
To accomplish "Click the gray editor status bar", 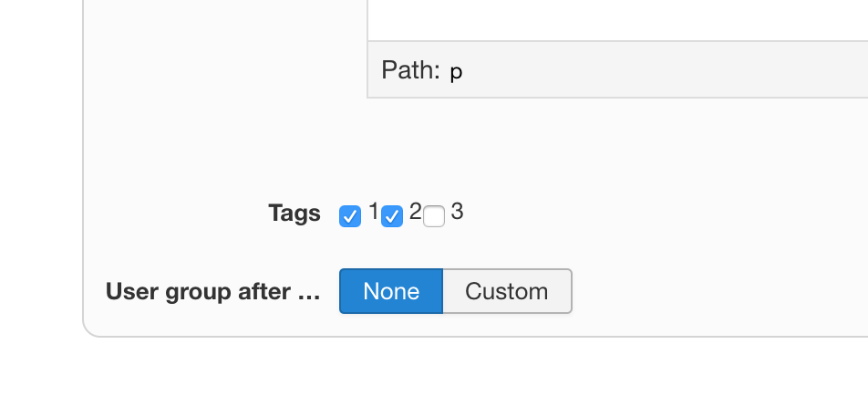I will pyautogui.click(x=656, y=70).
